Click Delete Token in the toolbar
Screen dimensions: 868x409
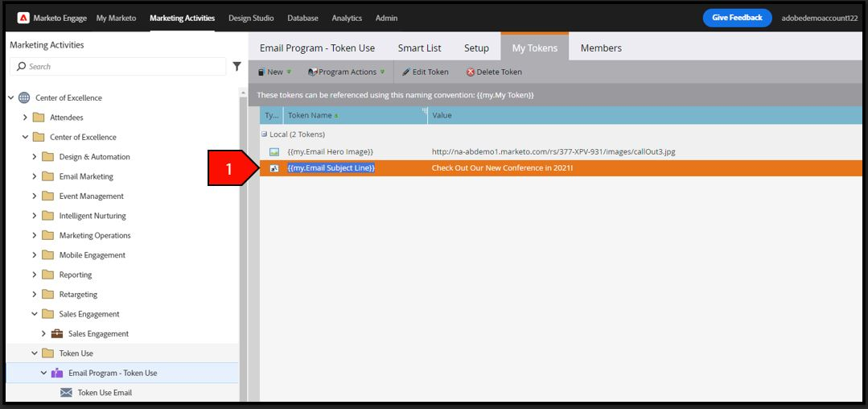(x=495, y=72)
